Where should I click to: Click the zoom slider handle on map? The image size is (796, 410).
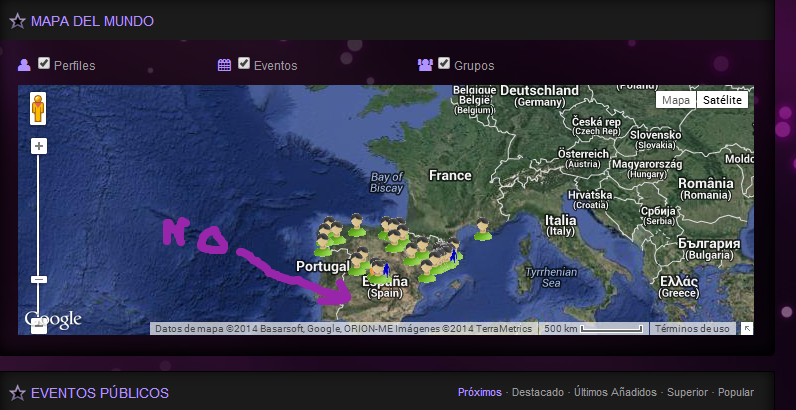click(x=38, y=279)
